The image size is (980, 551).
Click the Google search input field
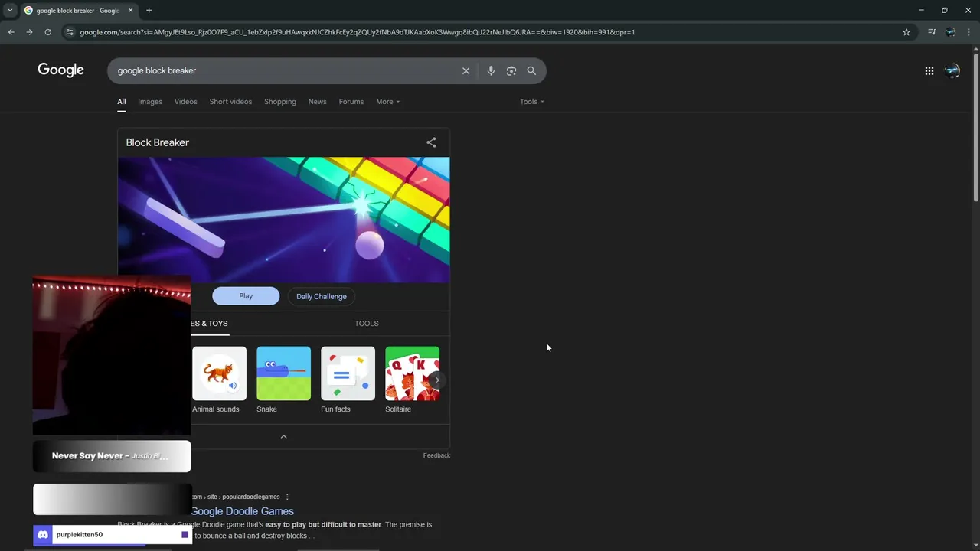[x=285, y=70]
